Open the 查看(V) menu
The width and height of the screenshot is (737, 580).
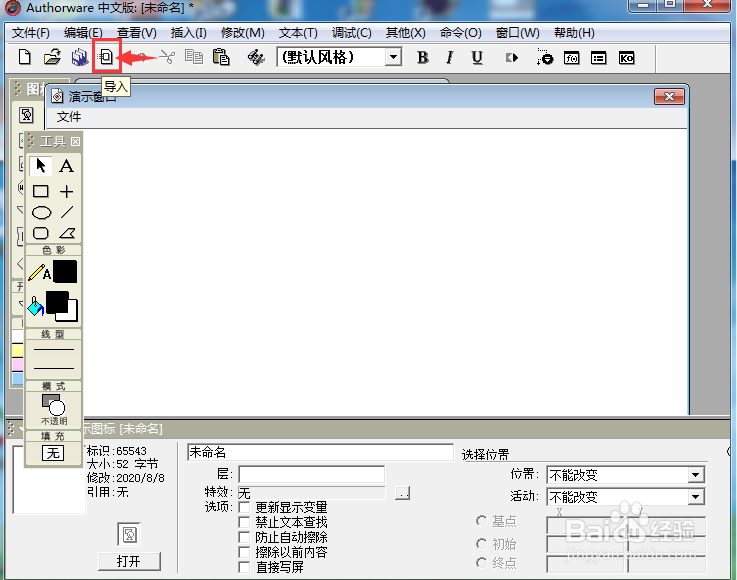137,33
